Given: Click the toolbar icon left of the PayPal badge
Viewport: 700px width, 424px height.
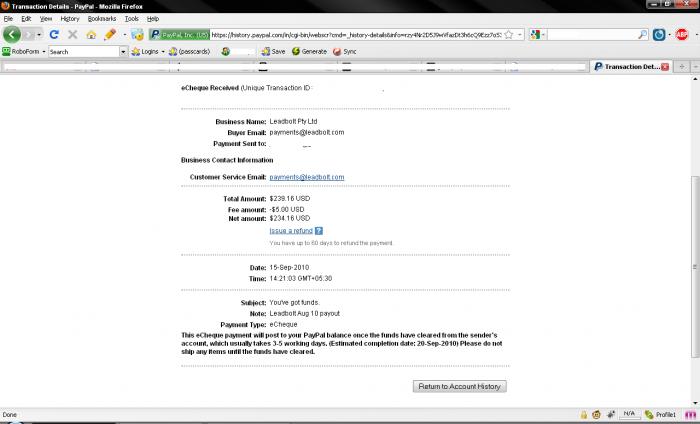Looking at the screenshot, I should [138, 34].
